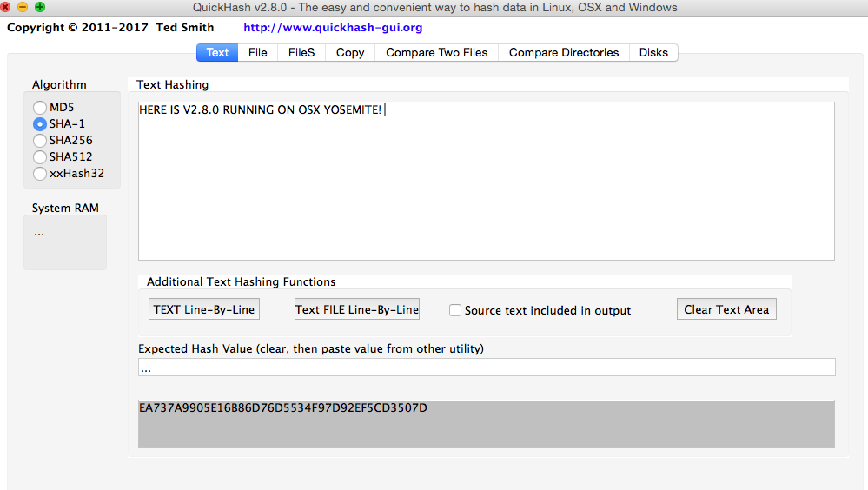Open the Compare Directories tab
This screenshot has height=490, width=868.
564,52
